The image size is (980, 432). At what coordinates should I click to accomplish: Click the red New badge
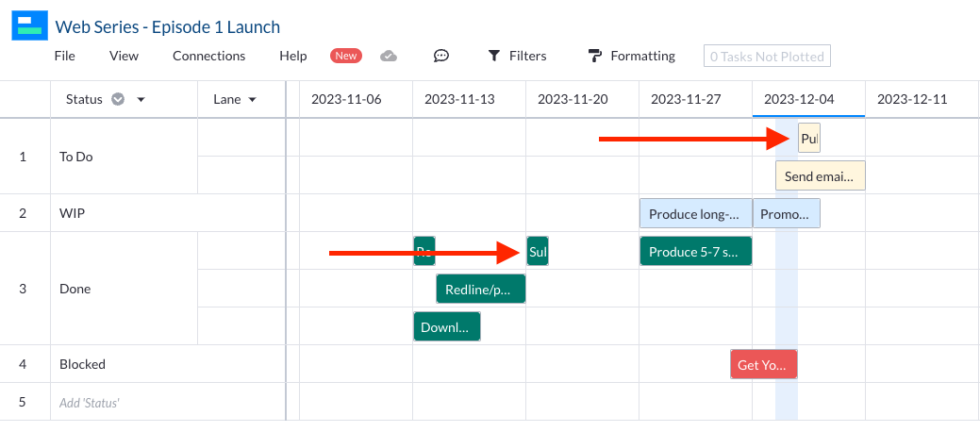coord(346,57)
